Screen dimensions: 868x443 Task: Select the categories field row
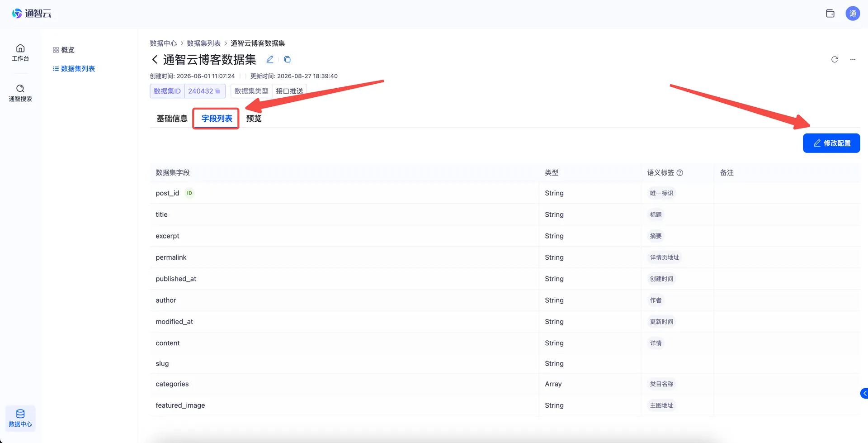(505, 384)
